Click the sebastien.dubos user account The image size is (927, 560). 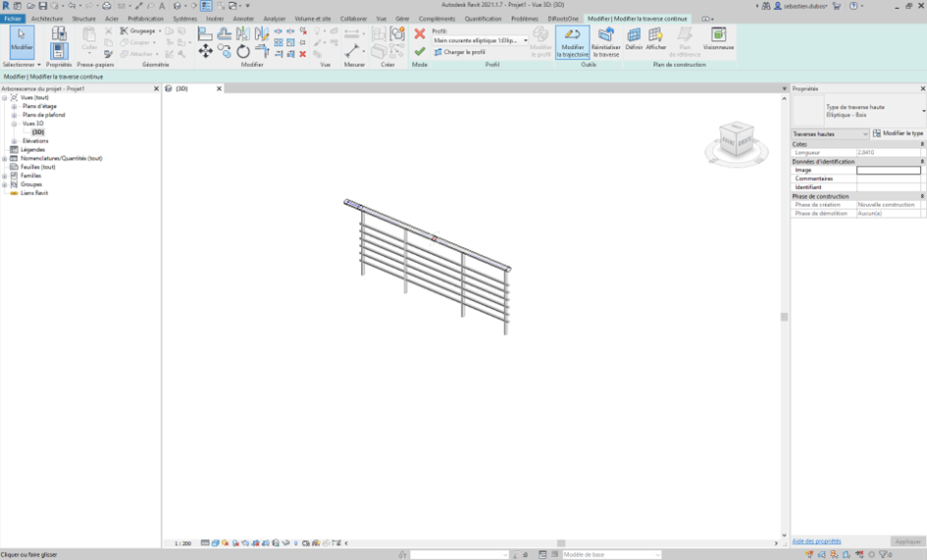coord(800,5)
